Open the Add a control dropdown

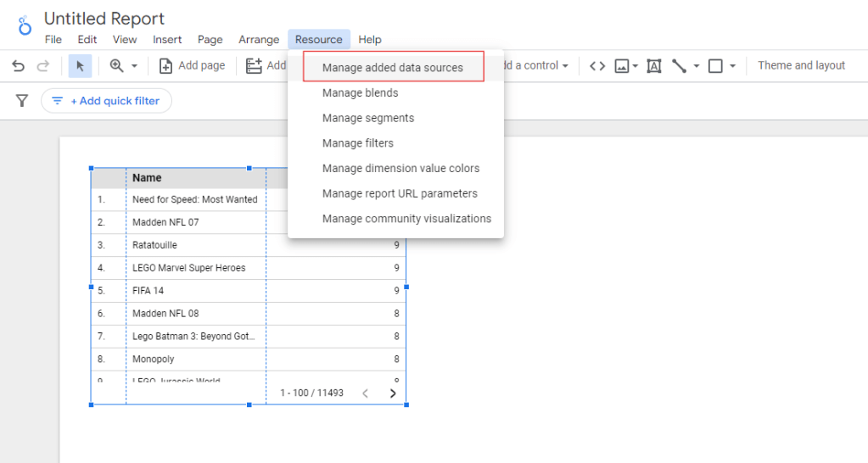[536, 65]
